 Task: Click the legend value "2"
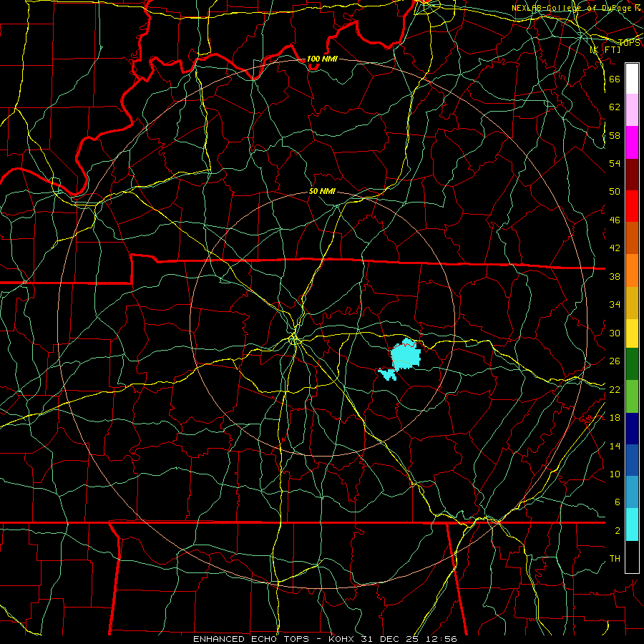tap(617, 531)
